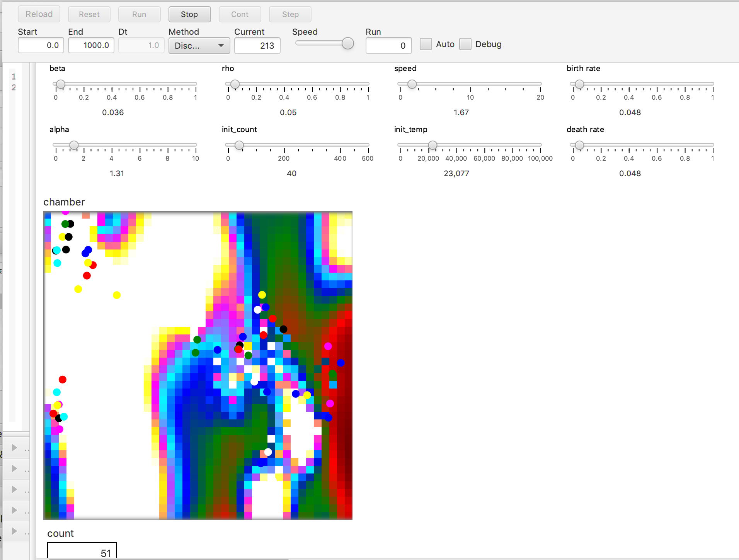Viewport: 739px width, 560px height.
Task: Click the Current step field
Action: click(x=257, y=46)
